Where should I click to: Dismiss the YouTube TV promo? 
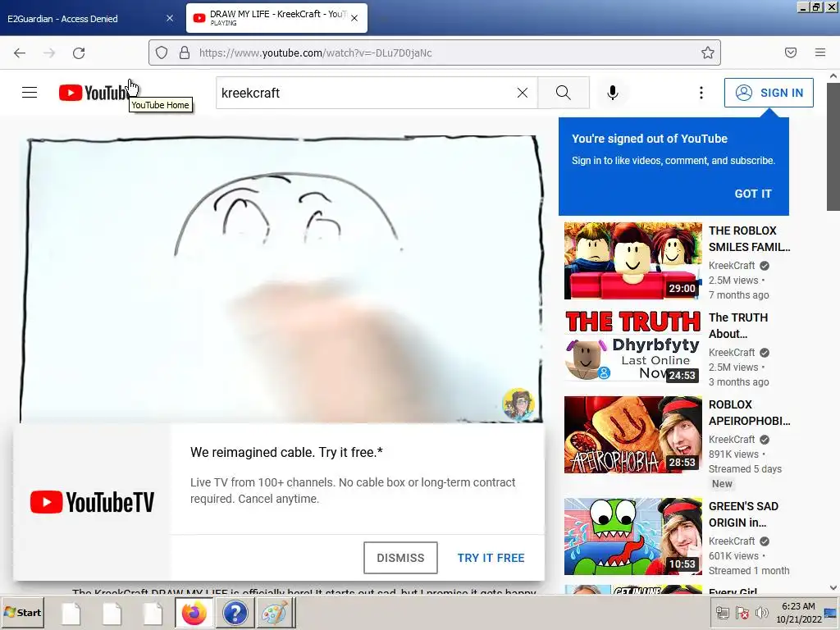click(400, 558)
